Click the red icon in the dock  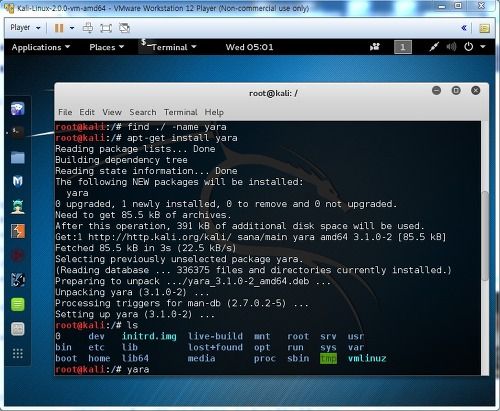click(18, 256)
